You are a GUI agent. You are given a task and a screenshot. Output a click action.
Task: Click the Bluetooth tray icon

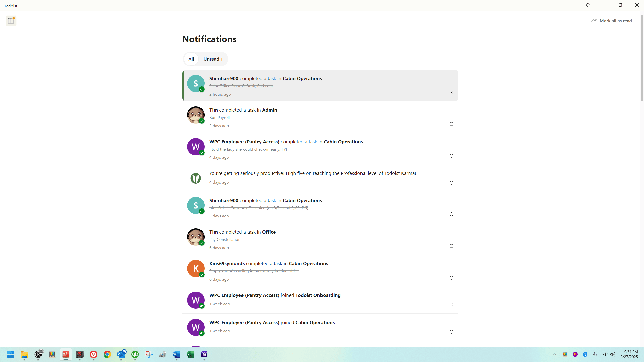[585, 354]
